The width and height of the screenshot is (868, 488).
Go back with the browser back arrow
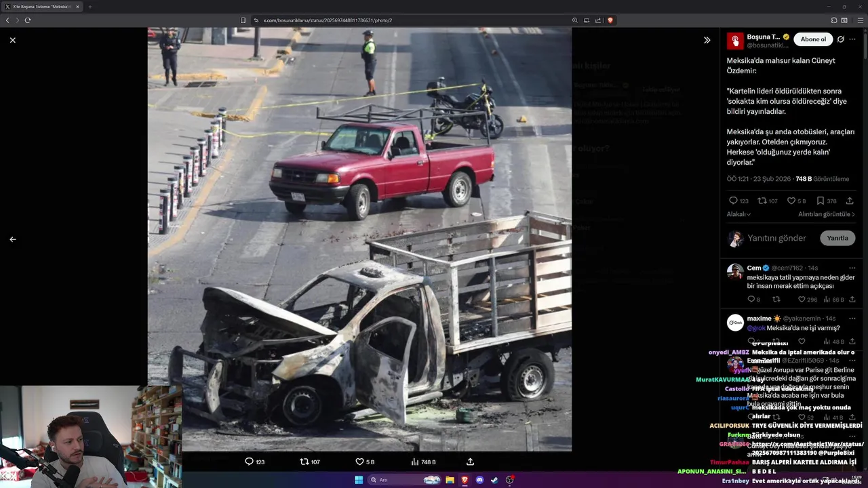(x=7, y=20)
